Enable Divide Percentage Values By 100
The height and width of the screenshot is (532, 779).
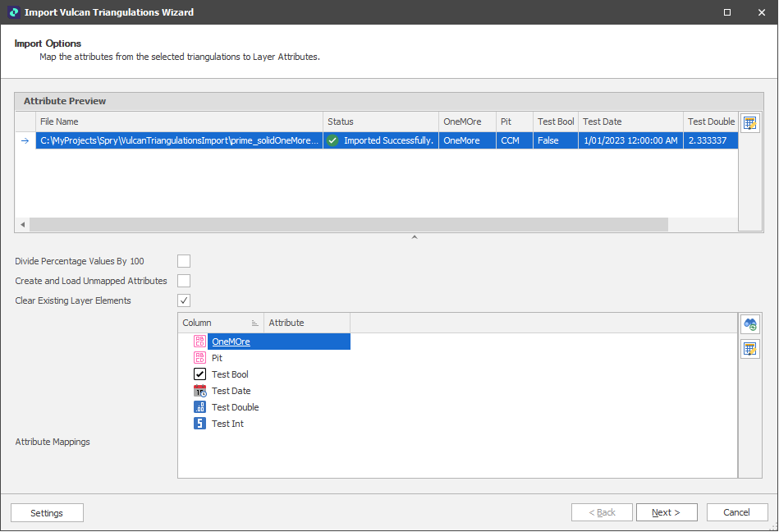[x=184, y=261]
